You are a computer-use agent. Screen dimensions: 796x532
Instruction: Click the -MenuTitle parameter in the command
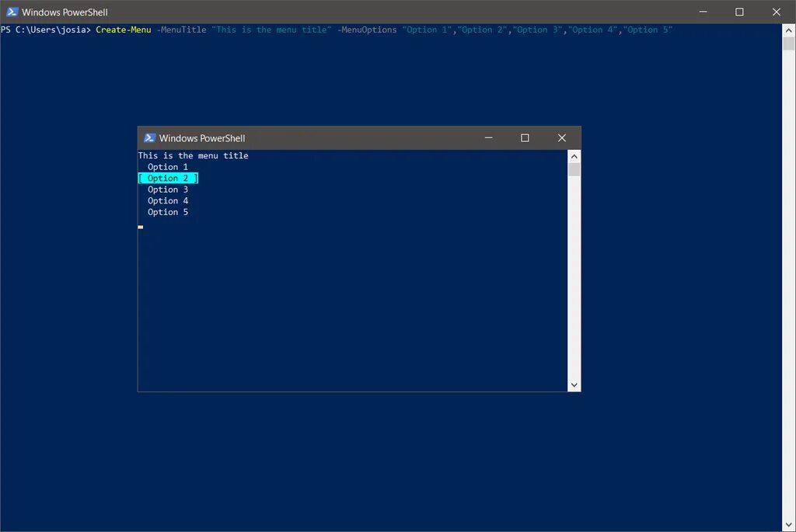pos(181,30)
